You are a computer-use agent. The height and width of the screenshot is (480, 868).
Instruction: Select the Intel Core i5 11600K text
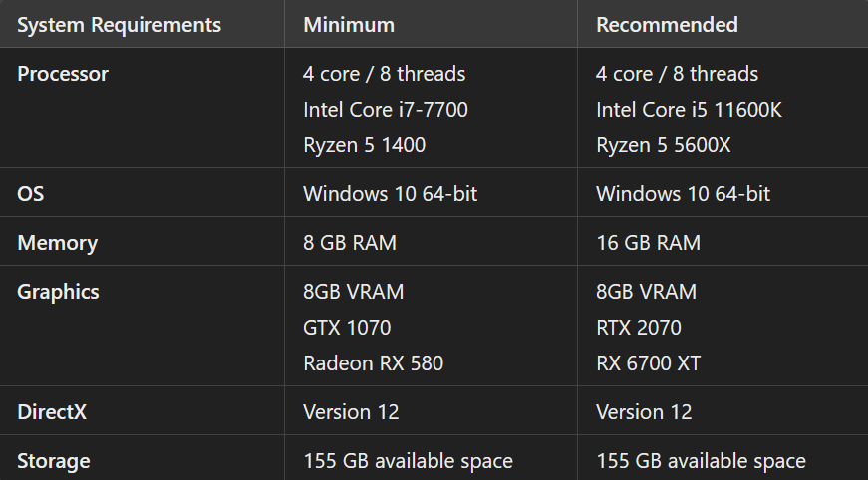click(x=689, y=110)
